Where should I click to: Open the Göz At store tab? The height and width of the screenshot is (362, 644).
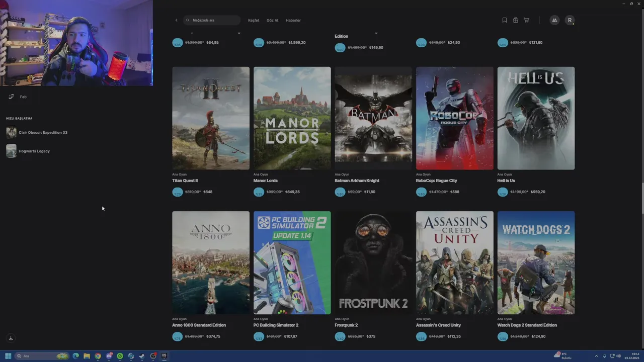tap(272, 20)
